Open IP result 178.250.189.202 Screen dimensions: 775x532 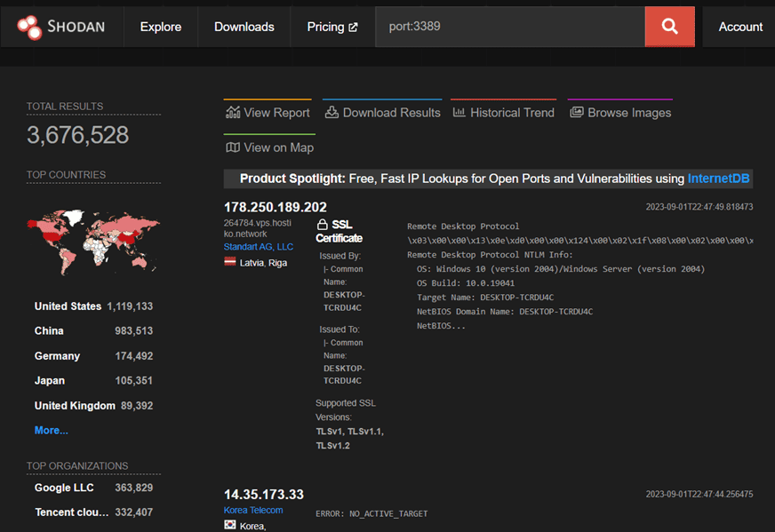275,207
